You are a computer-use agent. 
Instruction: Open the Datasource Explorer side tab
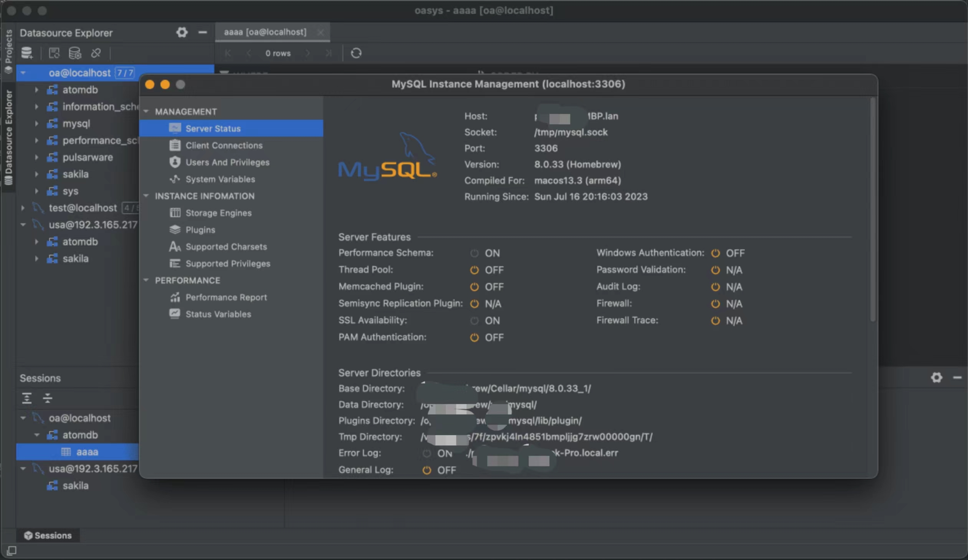tap(8, 137)
